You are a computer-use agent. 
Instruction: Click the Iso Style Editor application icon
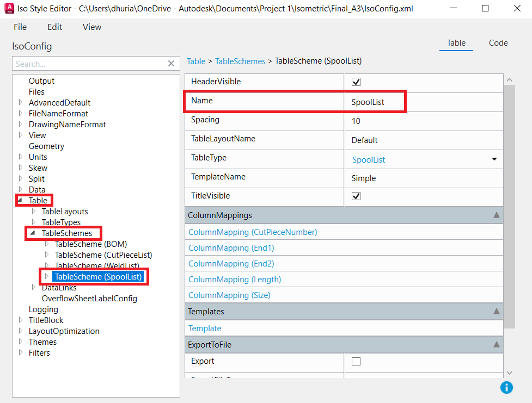click(8, 8)
